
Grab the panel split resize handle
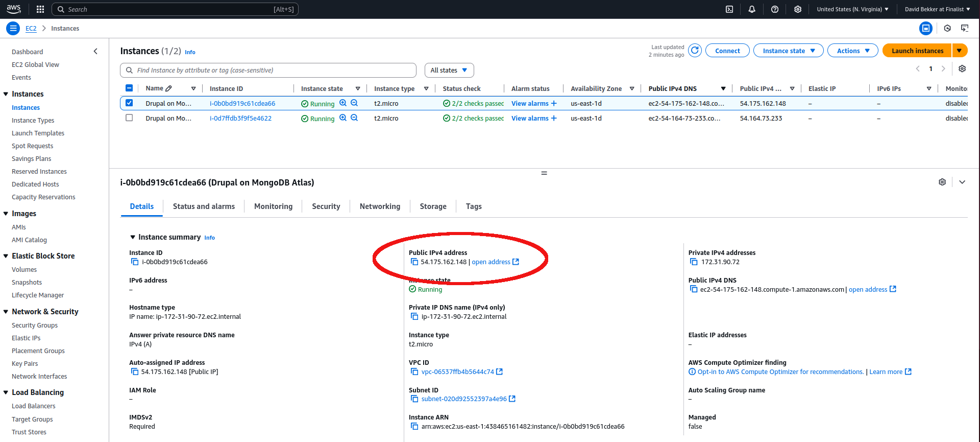click(544, 173)
